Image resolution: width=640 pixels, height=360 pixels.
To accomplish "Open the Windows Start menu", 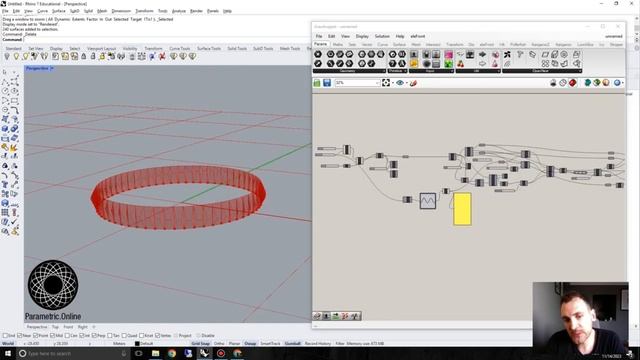I will [x=7, y=353].
